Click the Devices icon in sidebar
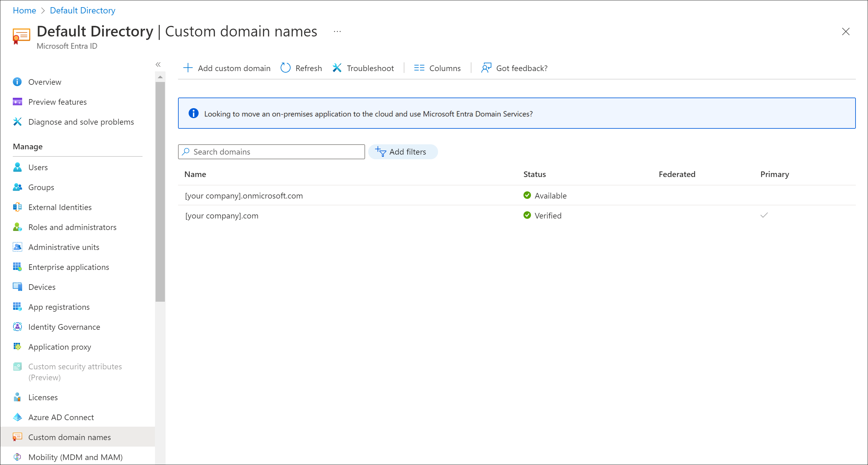868x465 pixels. pyautogui.click(x=17, y=287)
